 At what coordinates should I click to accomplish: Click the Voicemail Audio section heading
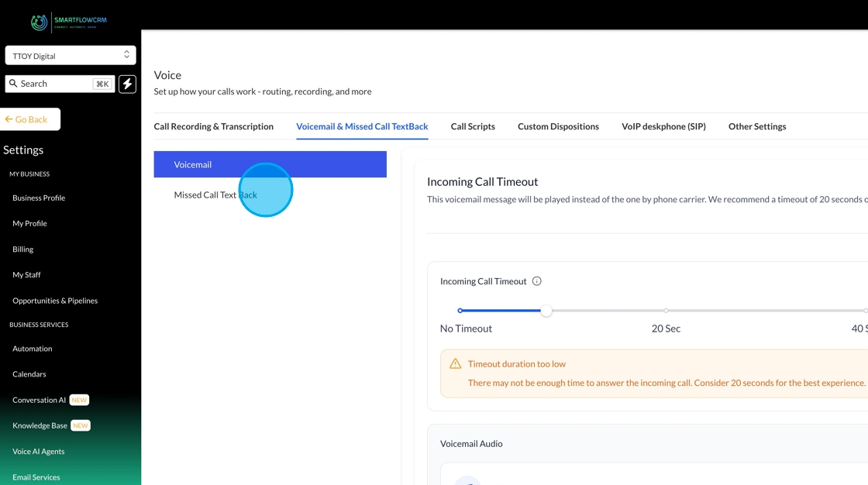click(x=471, y=443)
